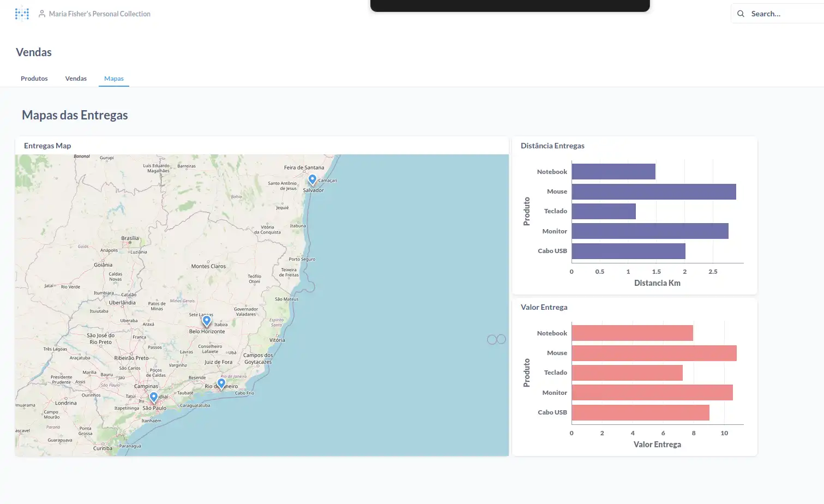Click the Juiz de Fora map label
Viewport: 824px width, 504px height.
coord(218,362)
